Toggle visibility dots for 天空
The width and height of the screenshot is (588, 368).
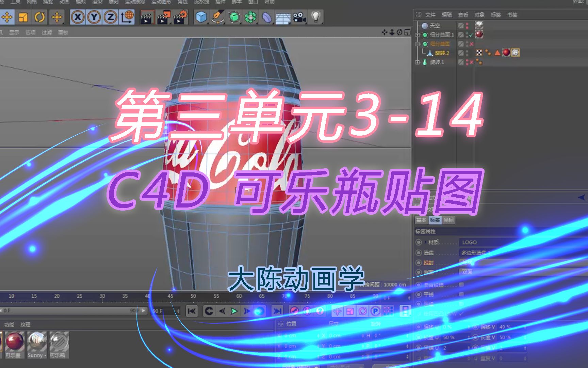click(468, 26)
